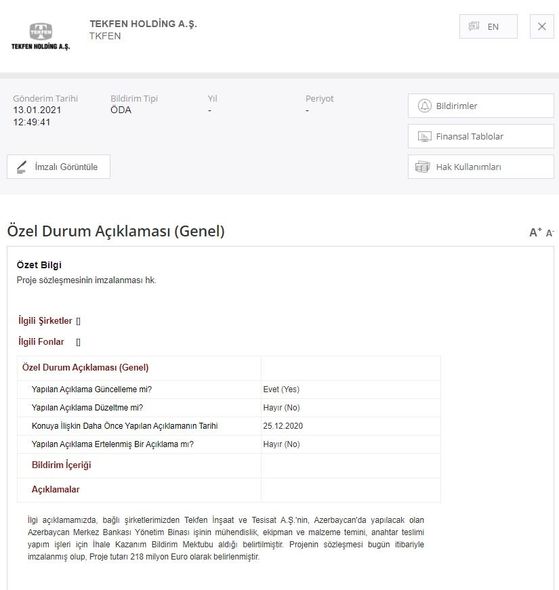Screen dimensions: 559x590
Task: Click the Özet Bilgi heading
Action: [x=39, y=265]
